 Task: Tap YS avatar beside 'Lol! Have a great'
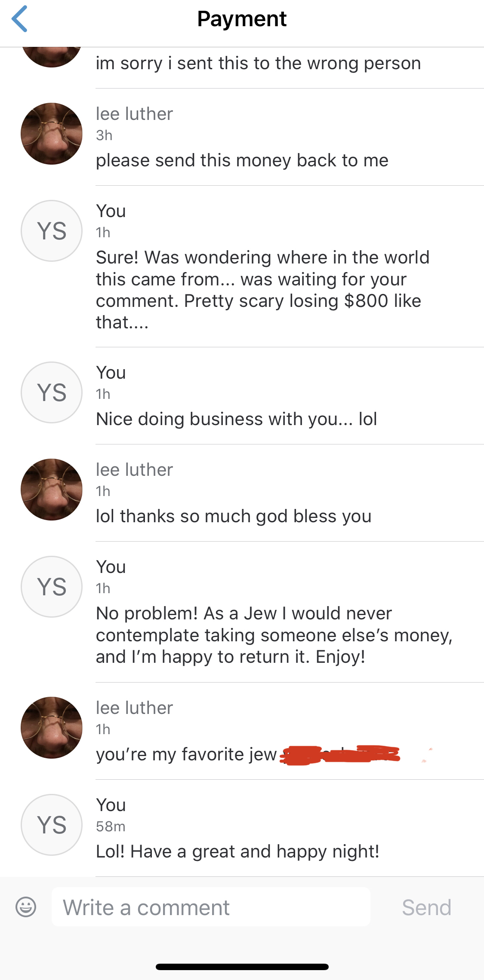click(52, 825)
